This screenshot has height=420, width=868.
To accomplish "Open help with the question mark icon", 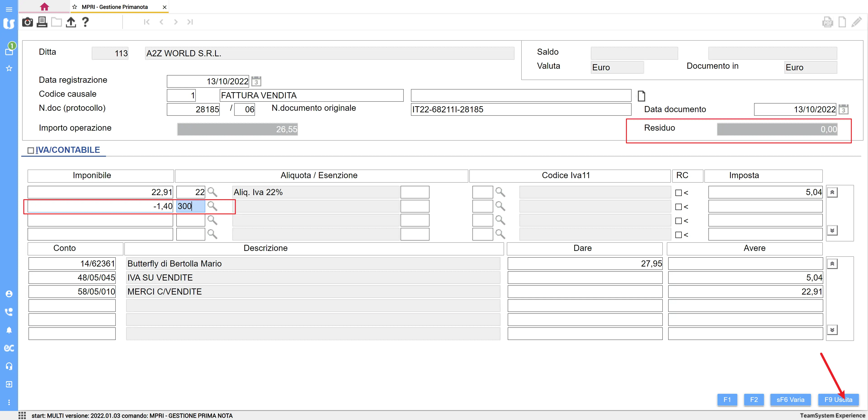I will click(x=85, y=22).
